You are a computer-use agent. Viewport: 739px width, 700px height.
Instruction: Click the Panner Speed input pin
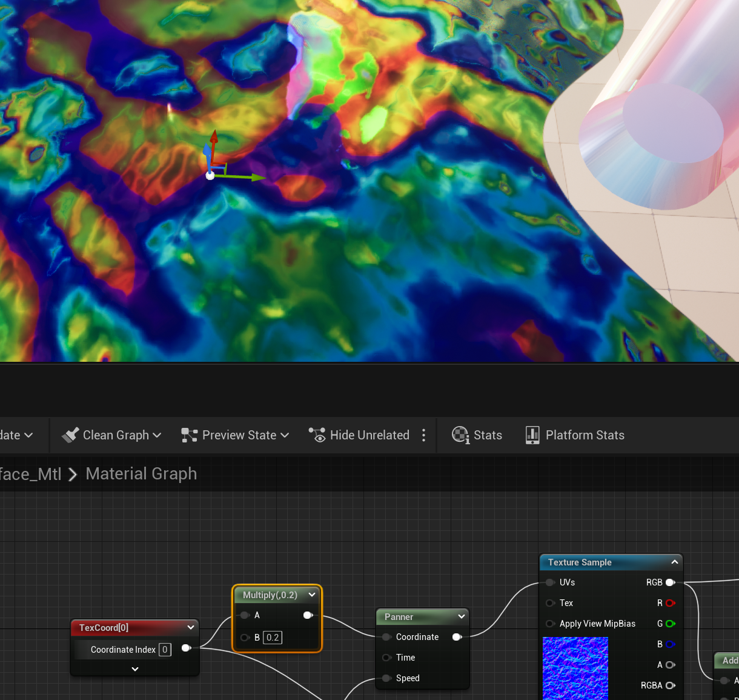coord(386,678)
